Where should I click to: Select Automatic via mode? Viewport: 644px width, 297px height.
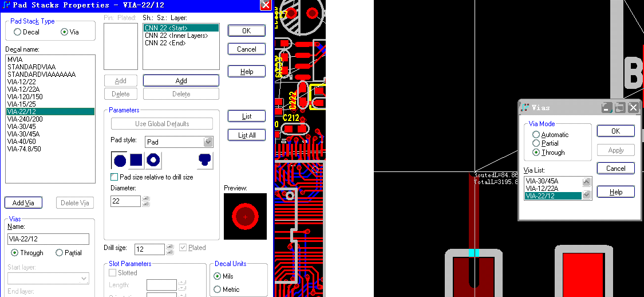(x=536, y=135)
